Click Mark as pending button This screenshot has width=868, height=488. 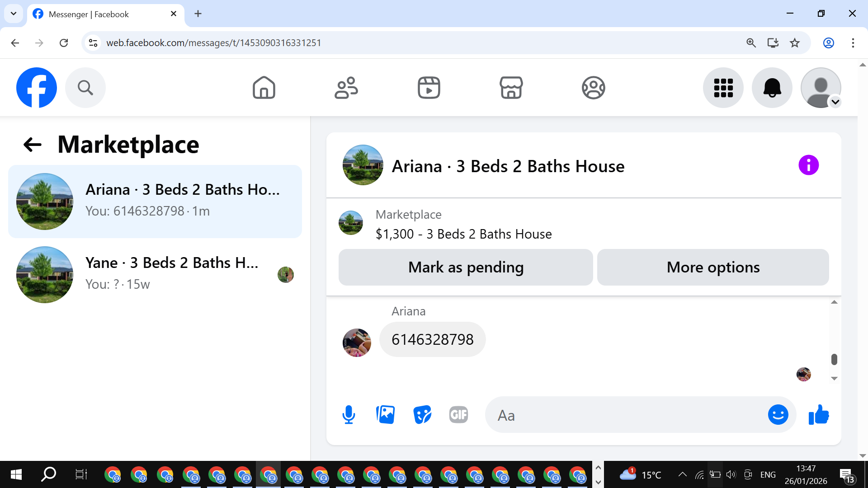pos(466,267)
